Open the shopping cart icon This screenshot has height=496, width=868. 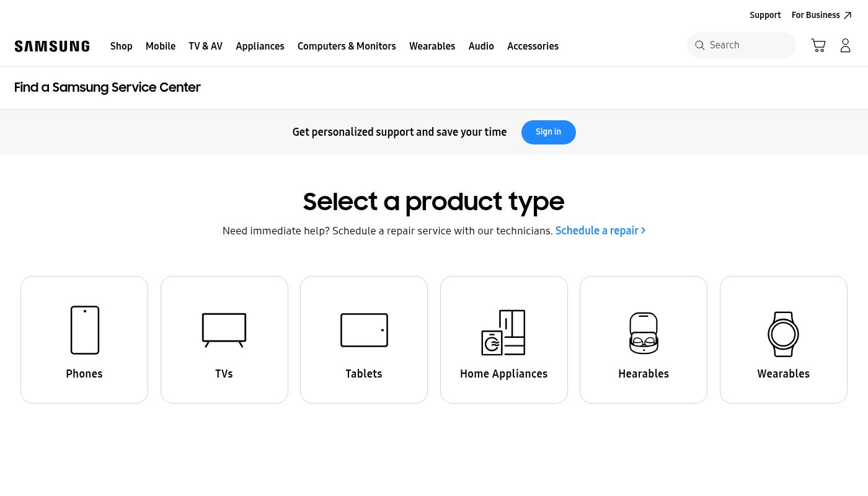pyautogui.click(x=818, y=45)
